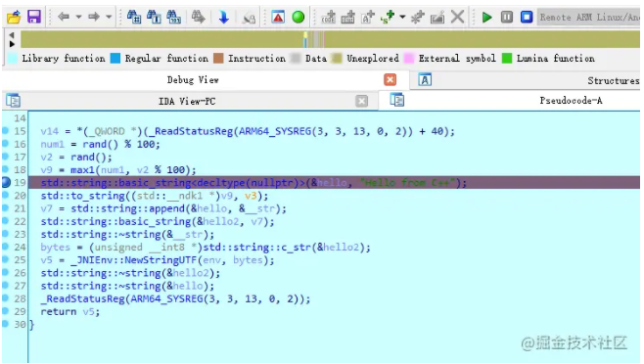644x364 pixels.
Task: Click the blue down-arrow jump icon
Action: [224, 17]
